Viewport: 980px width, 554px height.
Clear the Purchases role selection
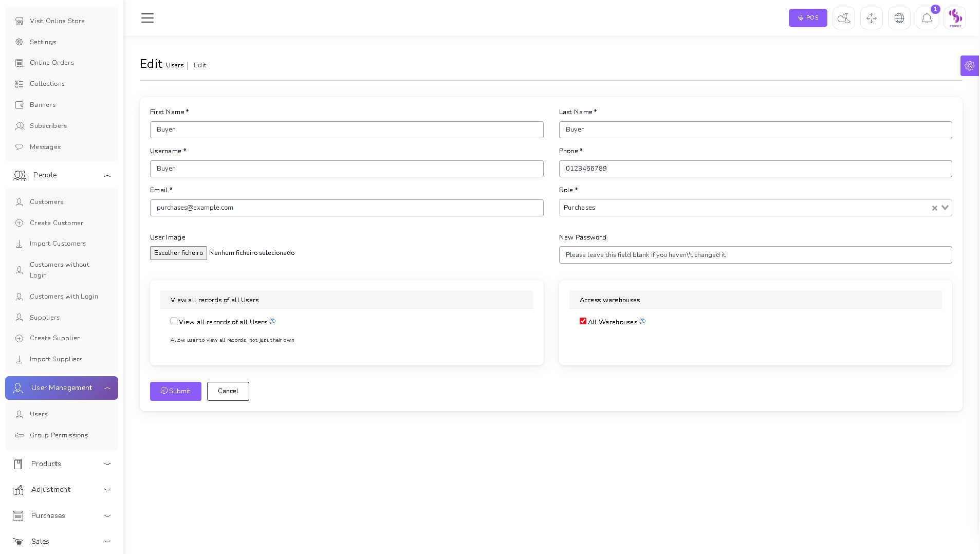coord(934,208)
